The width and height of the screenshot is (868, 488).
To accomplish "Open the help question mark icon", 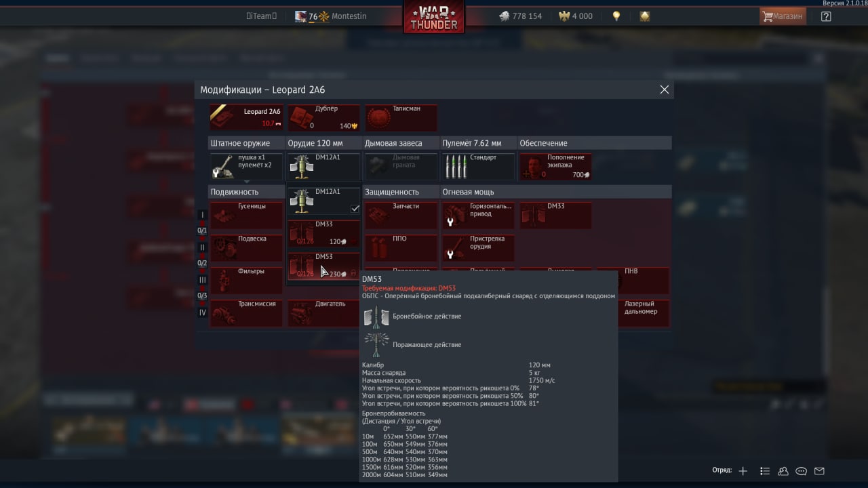I will 826,16.
